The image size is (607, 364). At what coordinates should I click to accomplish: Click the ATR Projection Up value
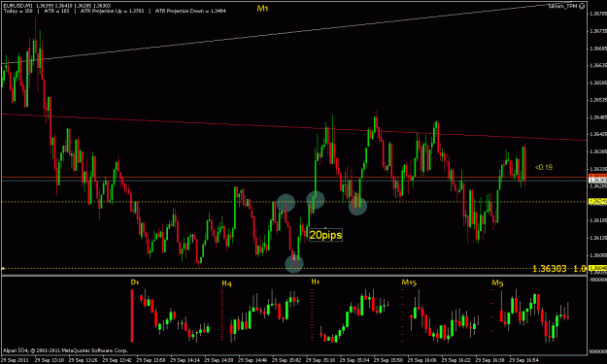point(112,11)
